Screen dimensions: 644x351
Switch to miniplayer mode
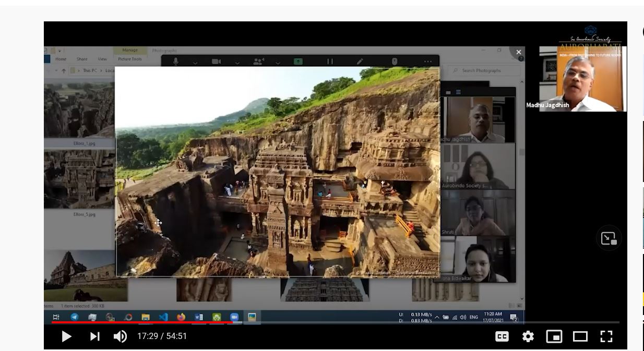coord(554,336)
